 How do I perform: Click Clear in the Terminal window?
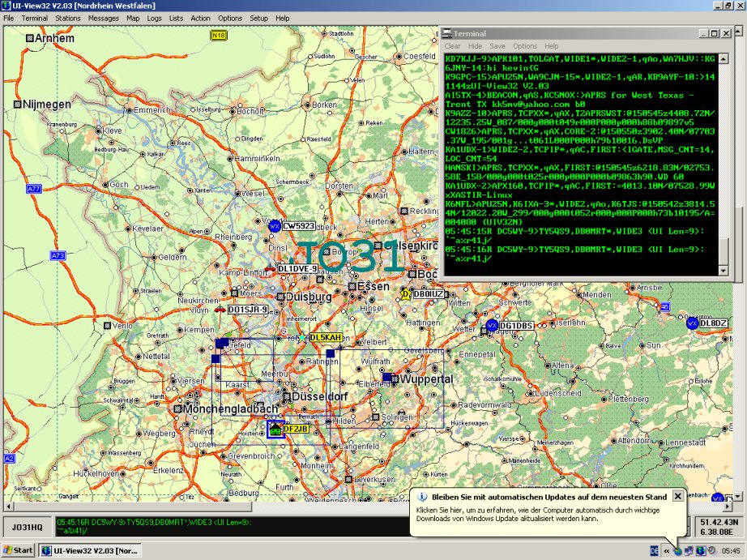tap(452, 46)
